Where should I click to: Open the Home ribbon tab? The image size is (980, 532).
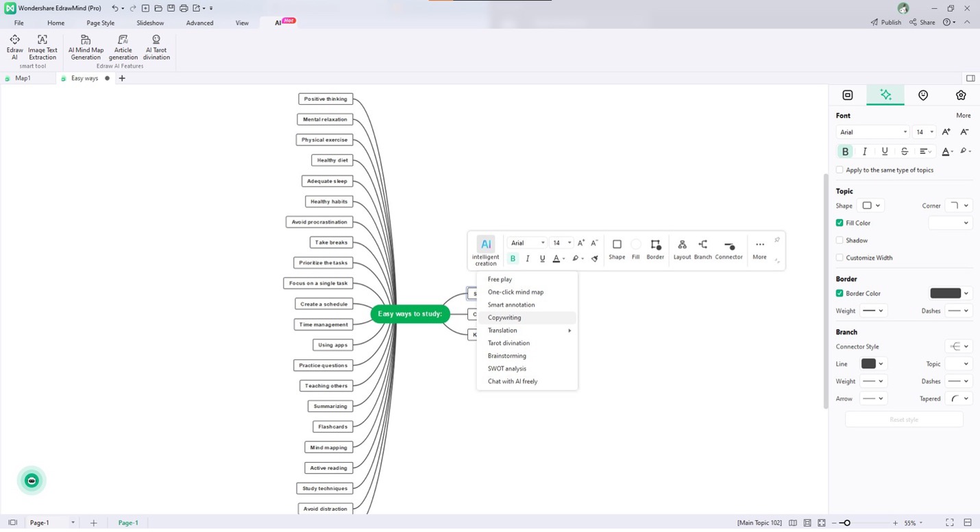[x=56, y=23]
